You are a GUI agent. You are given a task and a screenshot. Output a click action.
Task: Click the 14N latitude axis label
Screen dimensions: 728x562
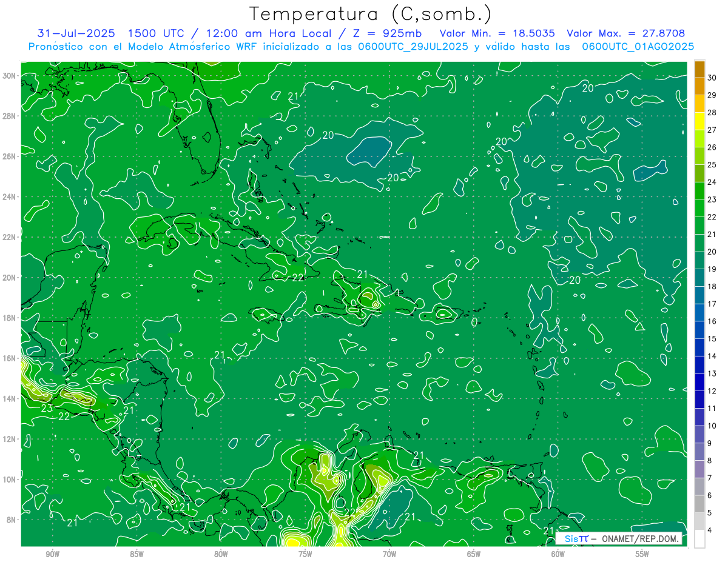pos(9,398)
